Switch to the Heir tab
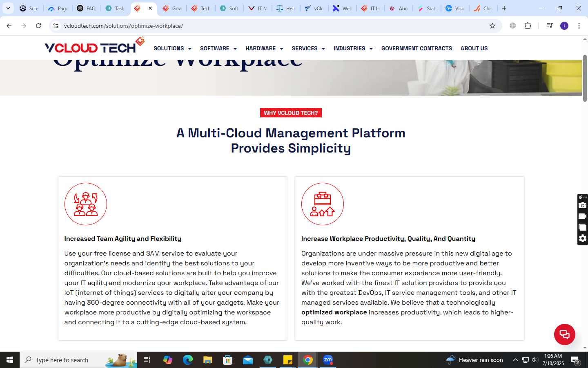This screenshot has height=368, width=588. [x=286, y=8]
